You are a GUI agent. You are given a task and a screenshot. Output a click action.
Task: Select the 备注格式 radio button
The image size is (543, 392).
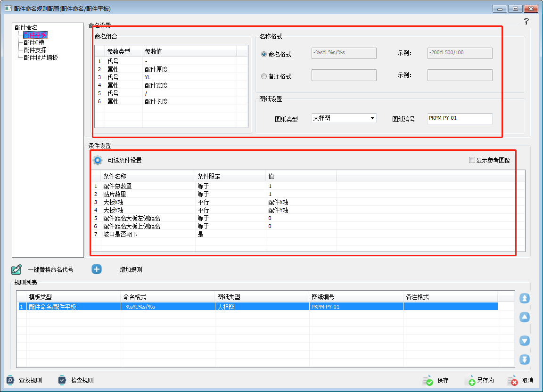pyautogui.click(x=264, y=76)
